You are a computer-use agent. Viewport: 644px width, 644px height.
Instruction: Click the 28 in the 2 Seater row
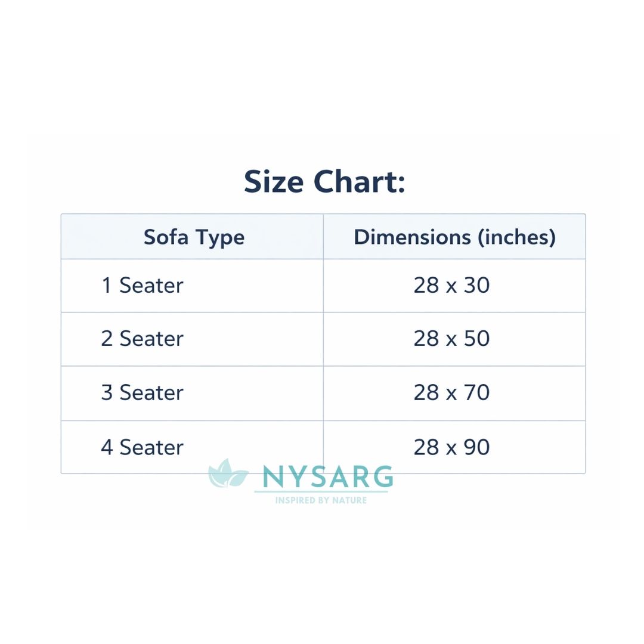pyautogui.click(x=426, y=339)
